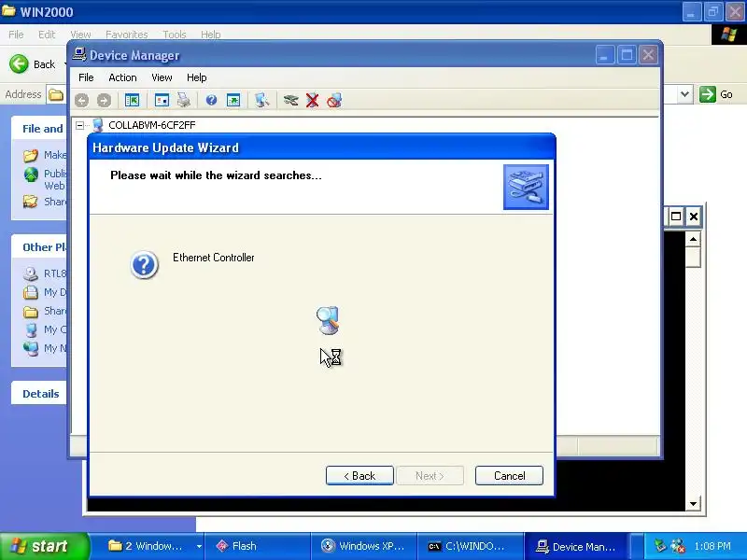This screenshot has height=560, width=747.
Task: Click the Update Driver toolbar icon
Action: [290, 101]
